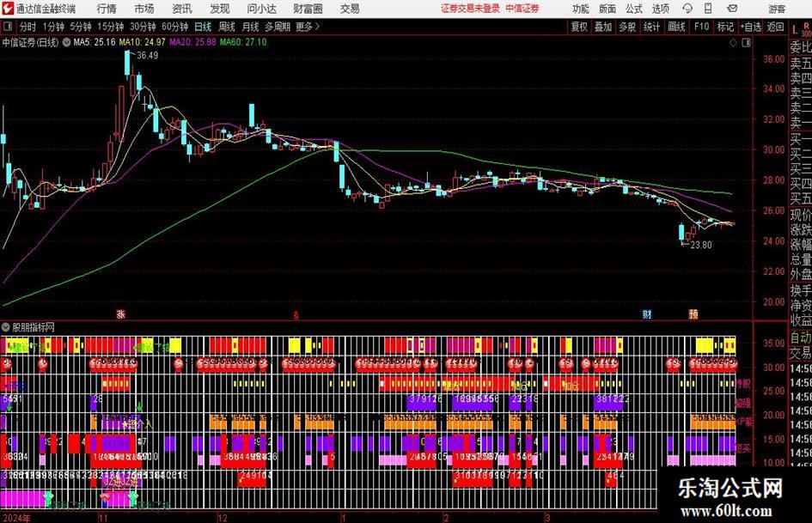This screenshot has height=523, width=812.
Task: Click the 返回 back button
Action: point(775,27)
